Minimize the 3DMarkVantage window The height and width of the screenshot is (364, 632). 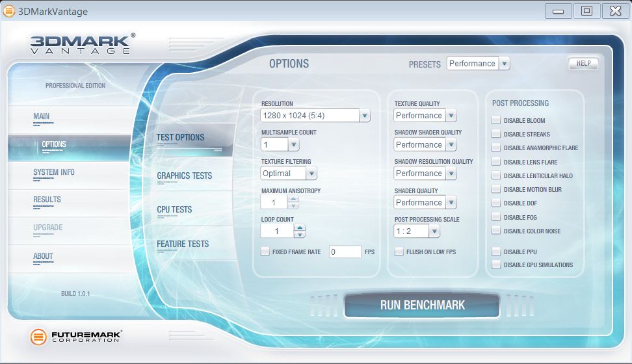pos(559,11)
